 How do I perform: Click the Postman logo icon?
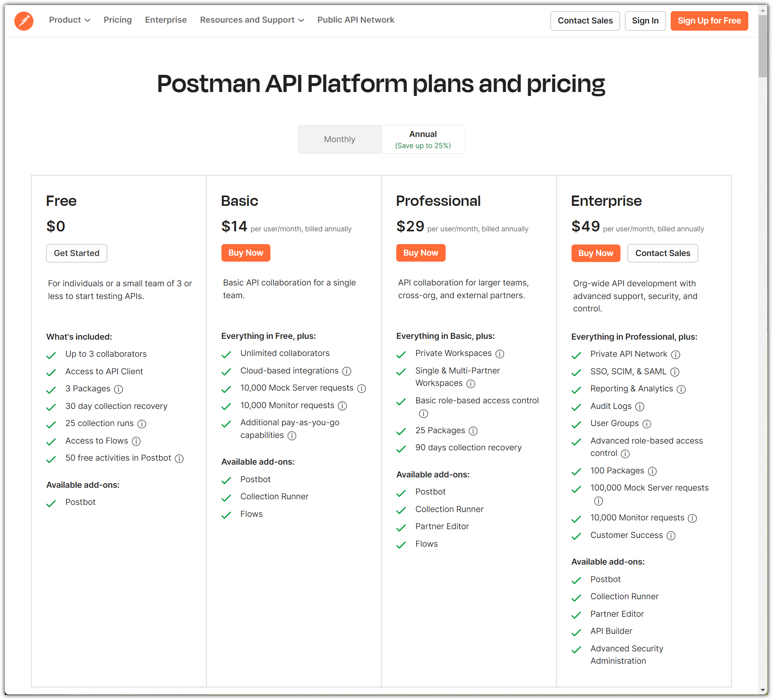[x=24, y=21]
